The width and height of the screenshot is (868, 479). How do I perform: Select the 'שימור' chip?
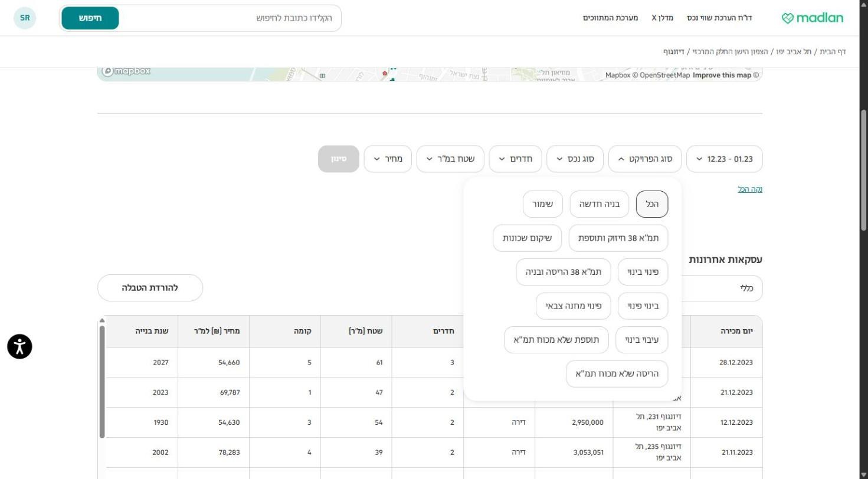tap(543, 204)
